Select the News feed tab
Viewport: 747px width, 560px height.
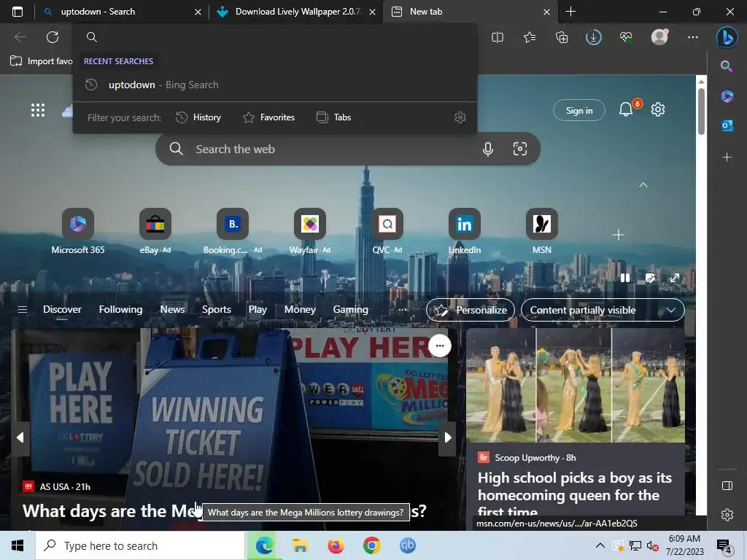coord(172,309)
